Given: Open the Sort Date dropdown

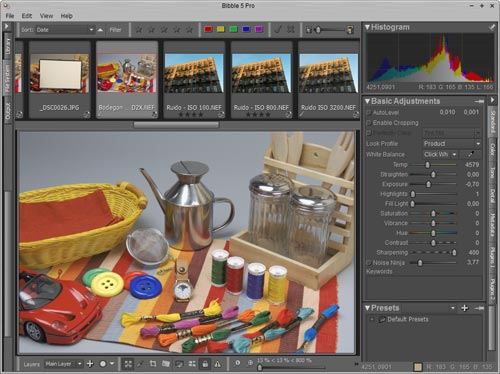Looking at the screenshot, I should [65, 30].
